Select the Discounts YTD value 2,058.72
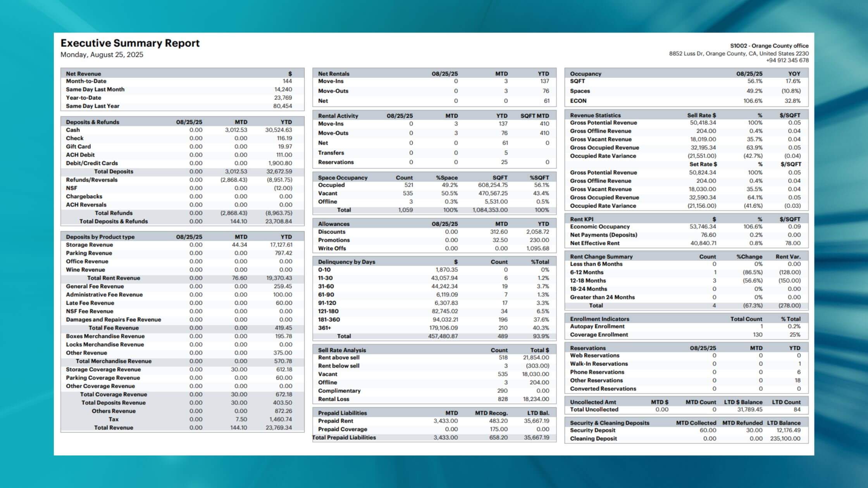The width and height of the screenshot is (868, 488). coord(537,232)
